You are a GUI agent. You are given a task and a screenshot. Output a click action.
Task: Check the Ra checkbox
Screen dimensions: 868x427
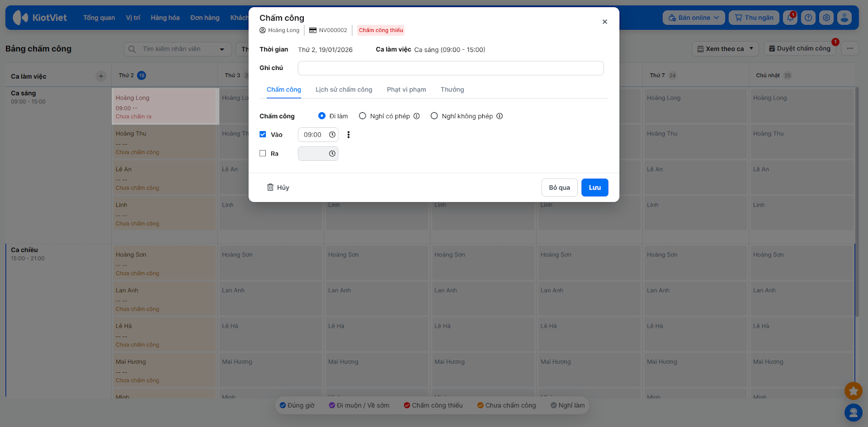(263, 153)
